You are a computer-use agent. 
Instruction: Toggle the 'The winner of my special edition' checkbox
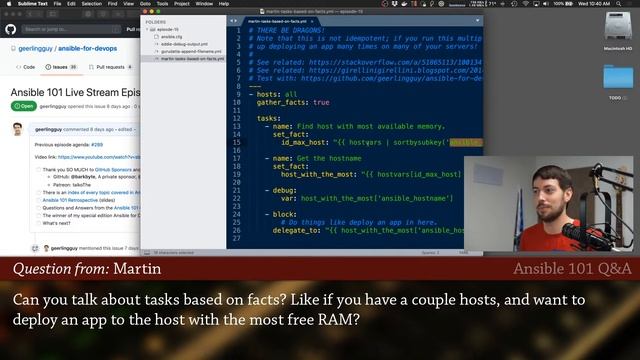tap(38, 216)
